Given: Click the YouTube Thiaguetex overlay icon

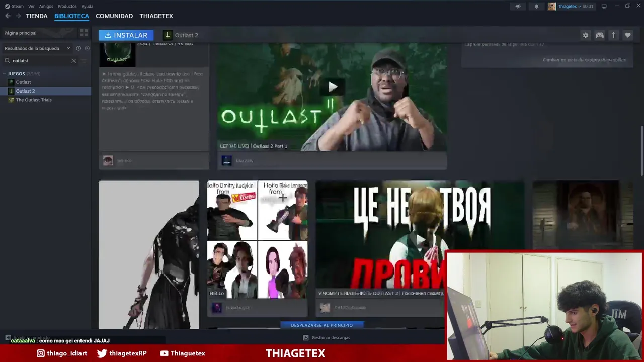Looking at the screenshot, I should (164, 353).
